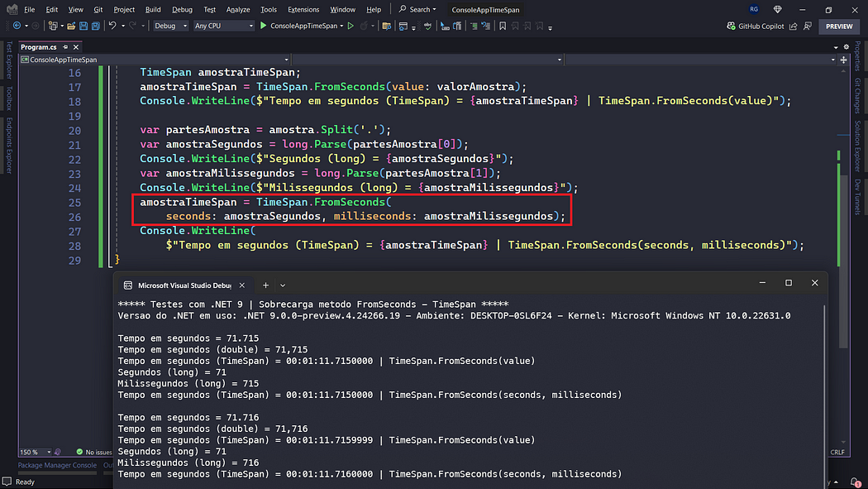The image size is (868, 489).
Task: Click the Comment out selected lines icon
Action: 474,26
